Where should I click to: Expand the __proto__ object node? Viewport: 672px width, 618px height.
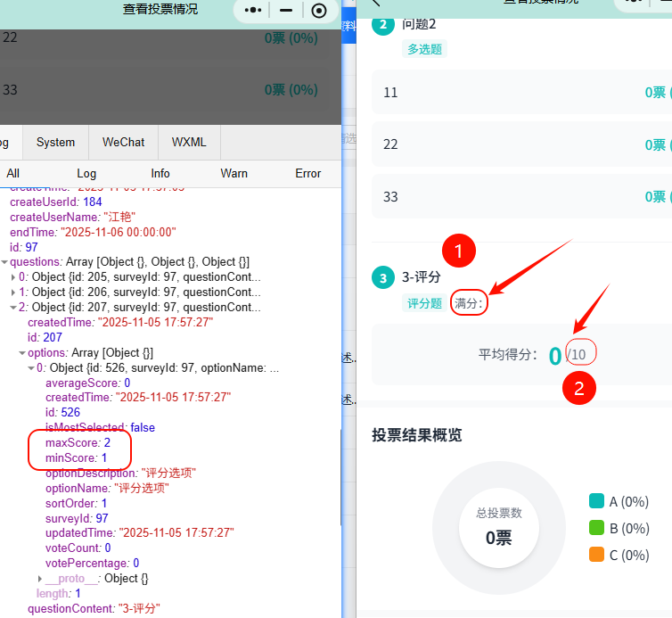pos(39,579)
